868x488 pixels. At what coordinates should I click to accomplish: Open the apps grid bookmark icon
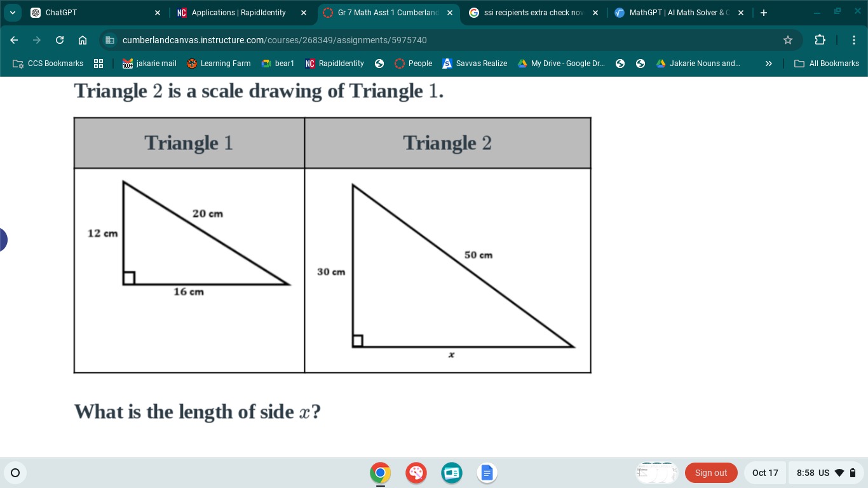click(98, 64)
